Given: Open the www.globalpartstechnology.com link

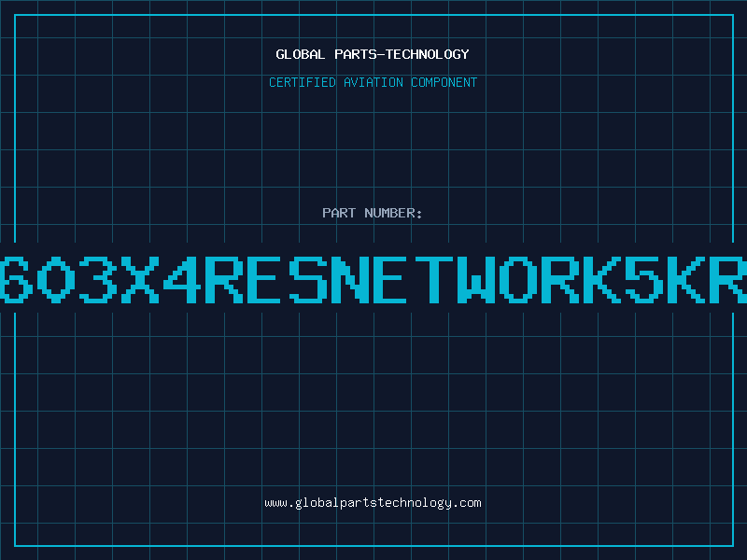Looking at the screenshot, I should [x=373, y=503].
